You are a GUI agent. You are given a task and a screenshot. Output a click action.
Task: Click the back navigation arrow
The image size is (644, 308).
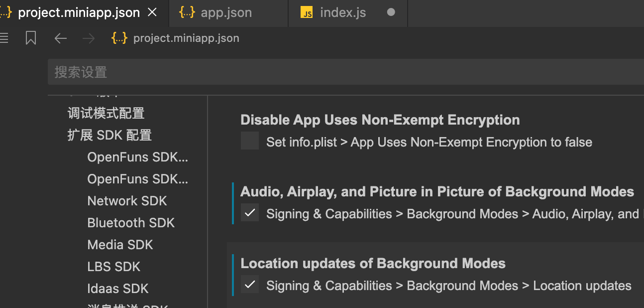coord(61,38)
